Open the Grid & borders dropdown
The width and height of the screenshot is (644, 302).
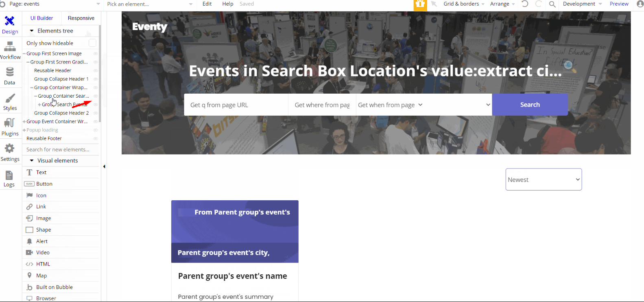464,4
